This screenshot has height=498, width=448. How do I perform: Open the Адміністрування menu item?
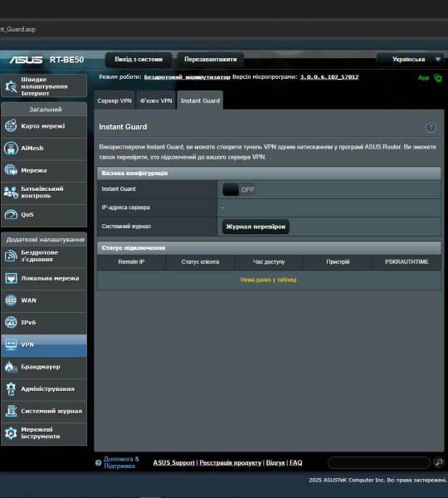coord(44,388)
